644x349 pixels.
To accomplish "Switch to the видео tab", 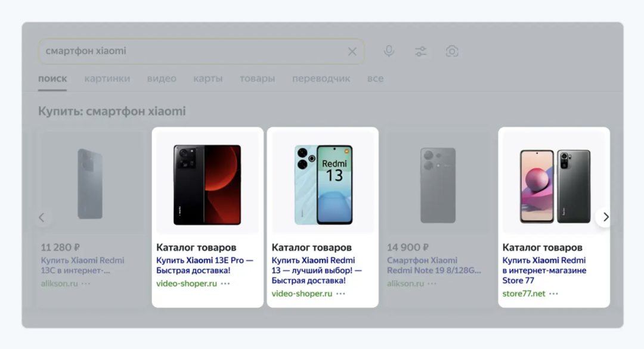I will [x=162, y=78].
